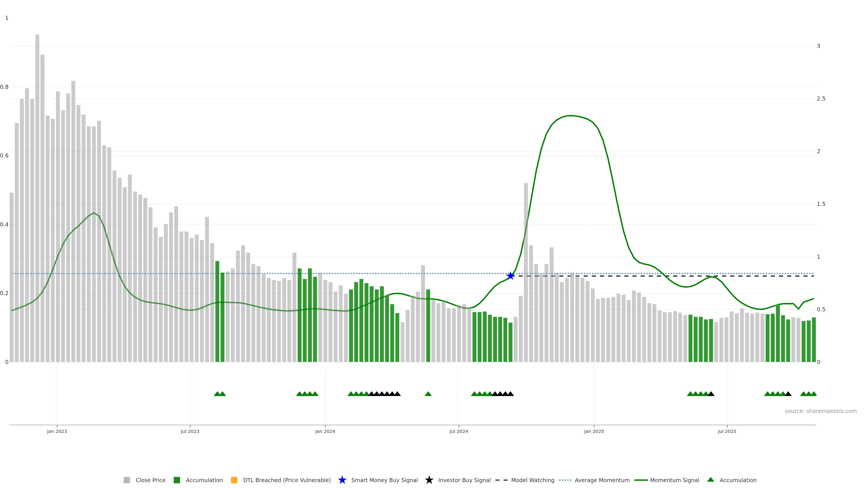Toggle orange DTL Breached legend square

234,480
